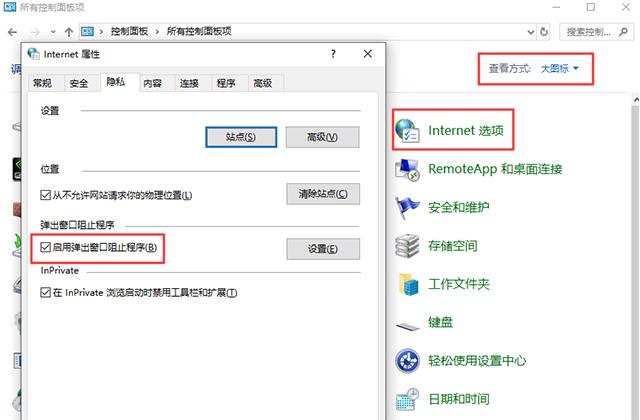
Task: Click the 设置(E) popup blocker button
Action: [323, 249]
